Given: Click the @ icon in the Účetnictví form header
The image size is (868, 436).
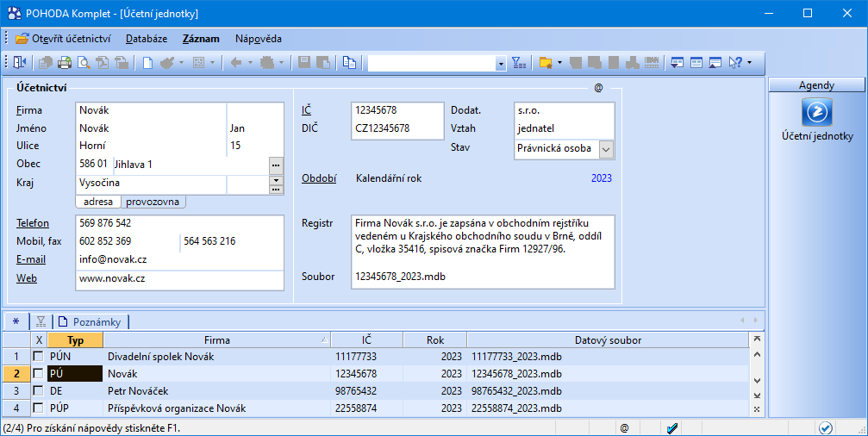Looking at the screenshot, I should [598, 88].
